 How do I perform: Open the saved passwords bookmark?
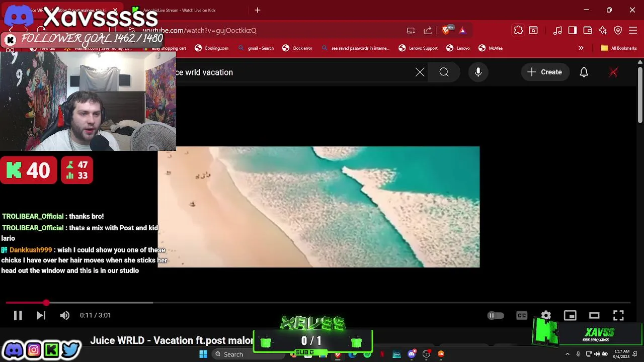point(355,48)
